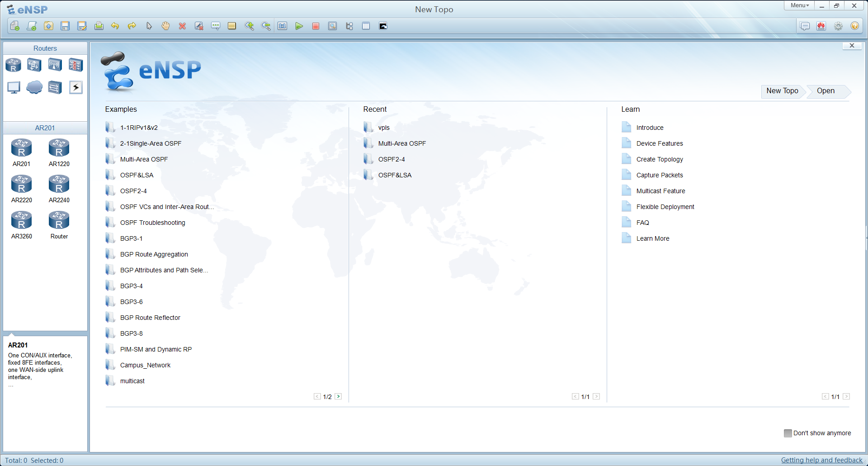Image resolution: width=868 pixels, height=466 pixels.
Task: Click the red X Delete icon
Action: 182,26
